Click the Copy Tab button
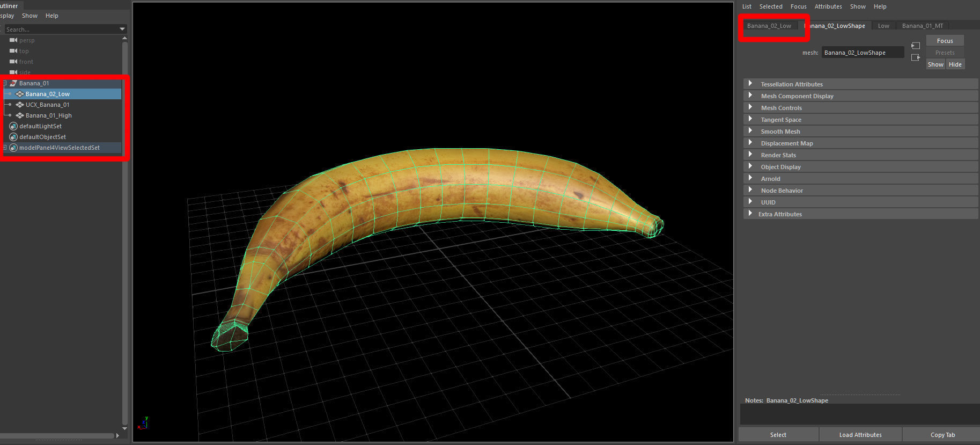 (x=942, y=435)
